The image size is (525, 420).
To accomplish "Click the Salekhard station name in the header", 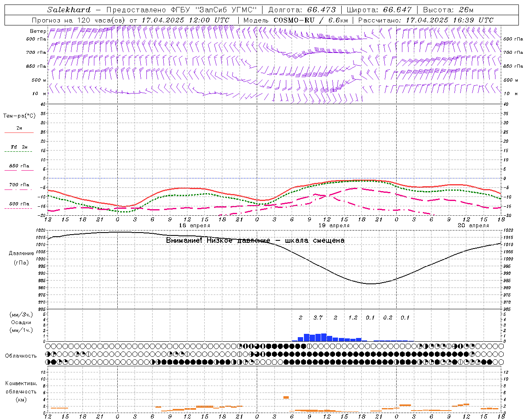I will pos(69,10).
